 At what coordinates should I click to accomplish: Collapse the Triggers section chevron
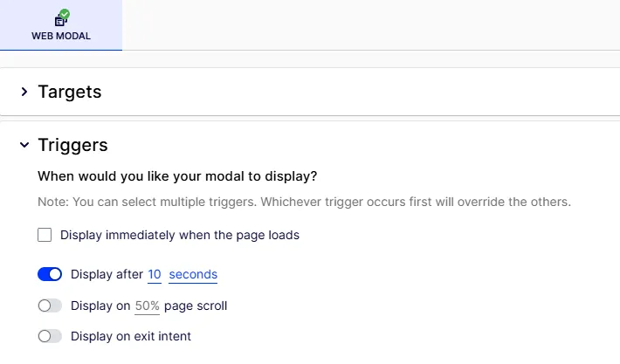(x=24, y=145)
